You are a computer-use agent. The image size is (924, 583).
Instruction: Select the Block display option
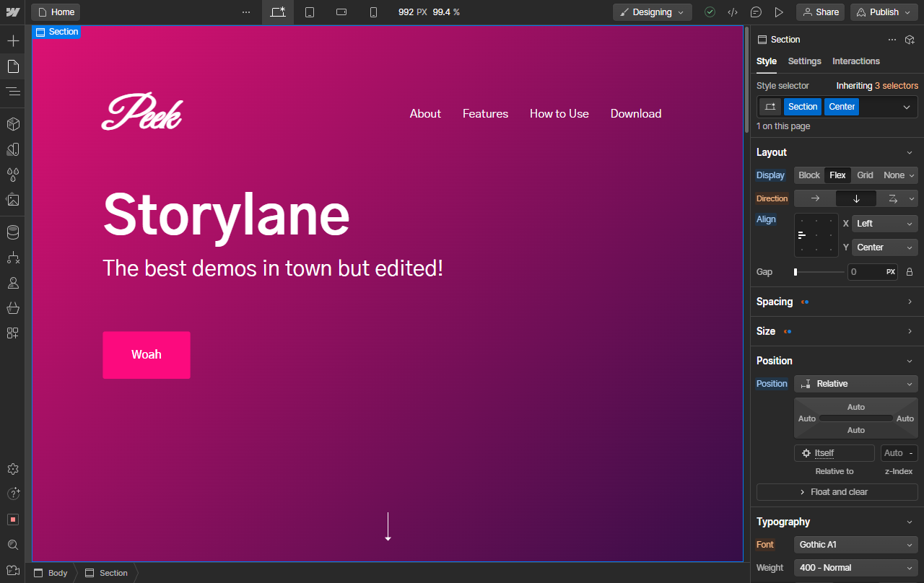pyautogui.click(x=809, y=175)
